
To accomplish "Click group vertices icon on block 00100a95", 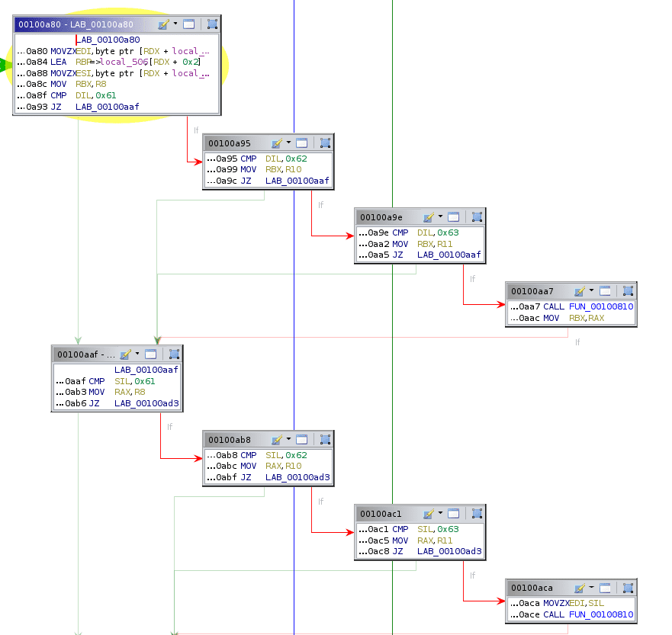I will [325, 143].
